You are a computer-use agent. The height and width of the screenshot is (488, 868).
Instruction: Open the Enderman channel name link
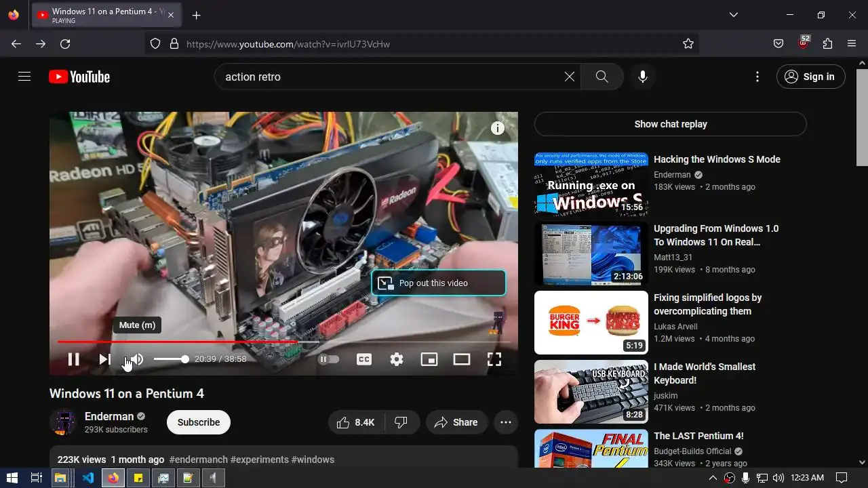109,416
